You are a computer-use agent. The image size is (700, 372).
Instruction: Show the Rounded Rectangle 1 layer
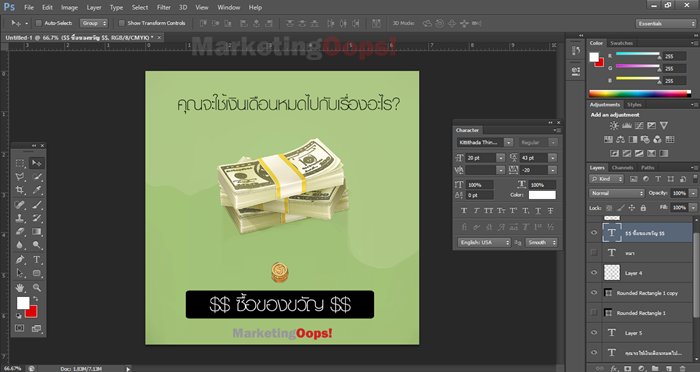(594, 313)
